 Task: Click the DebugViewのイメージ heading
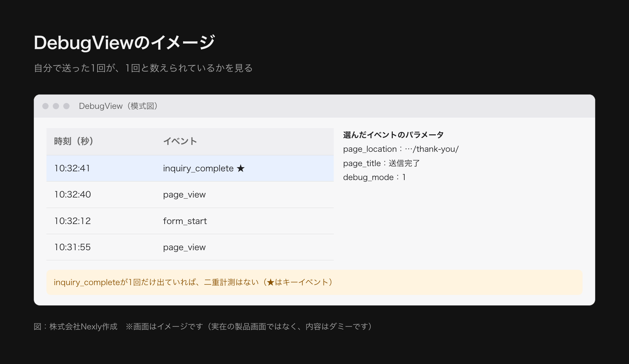[x=124, y=43]
